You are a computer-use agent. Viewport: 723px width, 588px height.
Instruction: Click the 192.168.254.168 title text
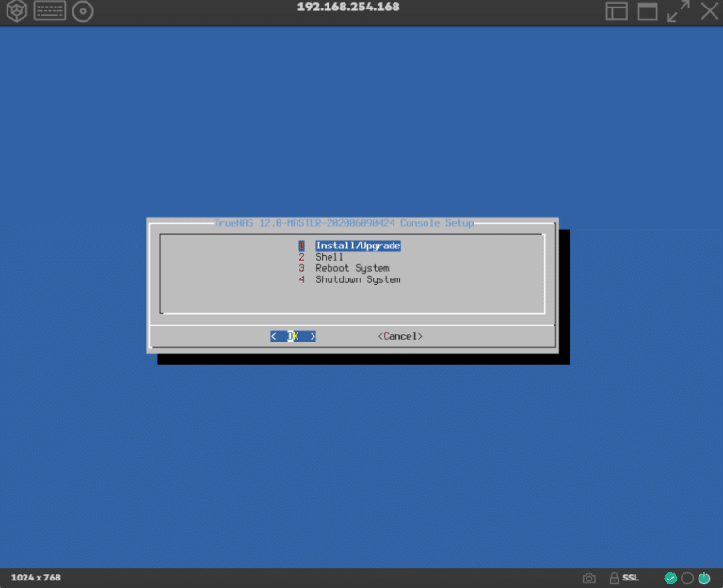click(x=348, y=7)
